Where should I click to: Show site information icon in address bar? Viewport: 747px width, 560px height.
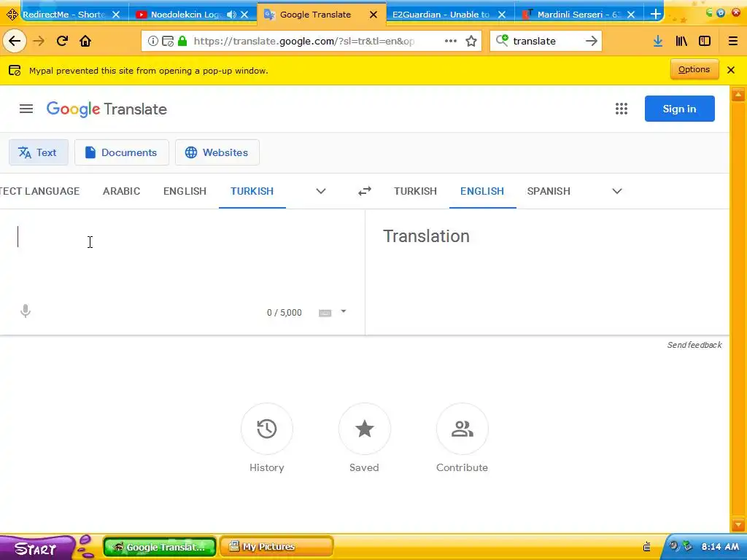point(152,41)
